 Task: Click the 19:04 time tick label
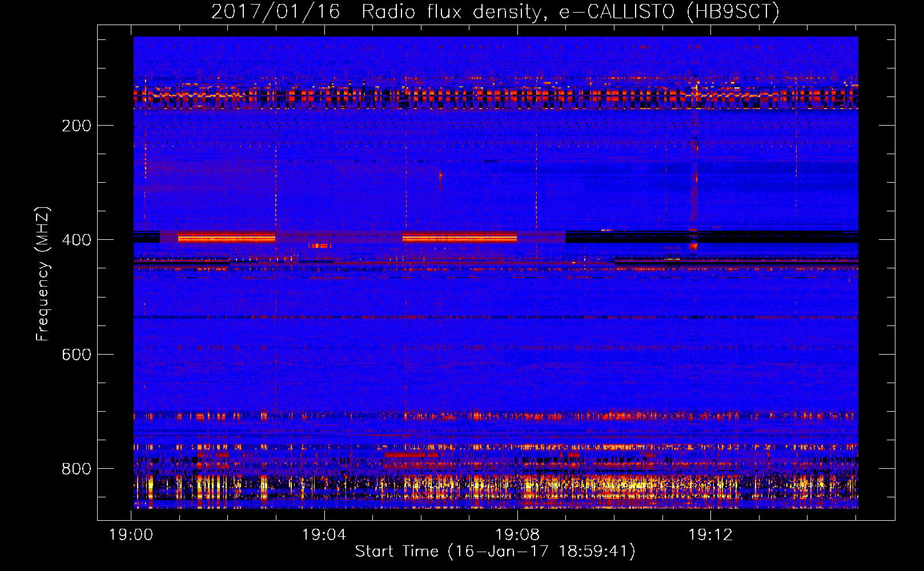(324, 535)
